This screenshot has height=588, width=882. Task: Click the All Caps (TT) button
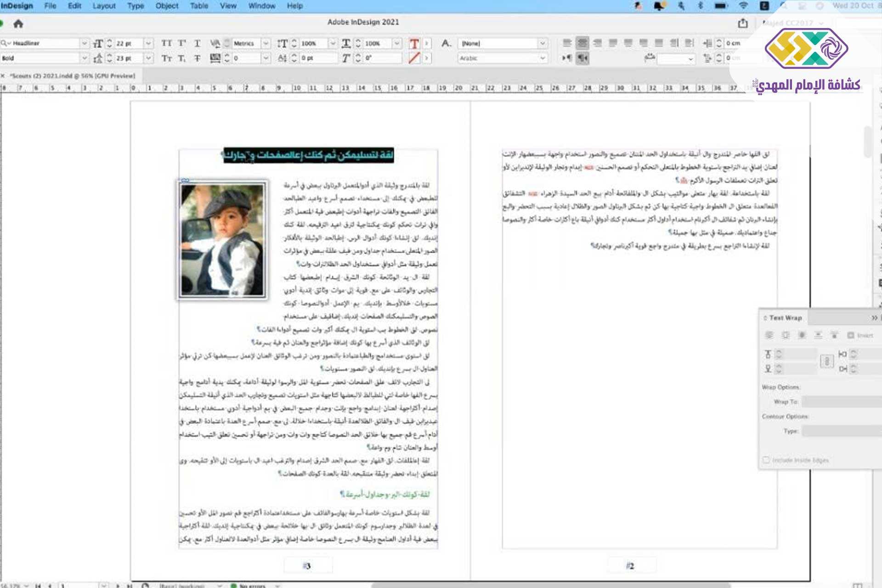[166, 43]
